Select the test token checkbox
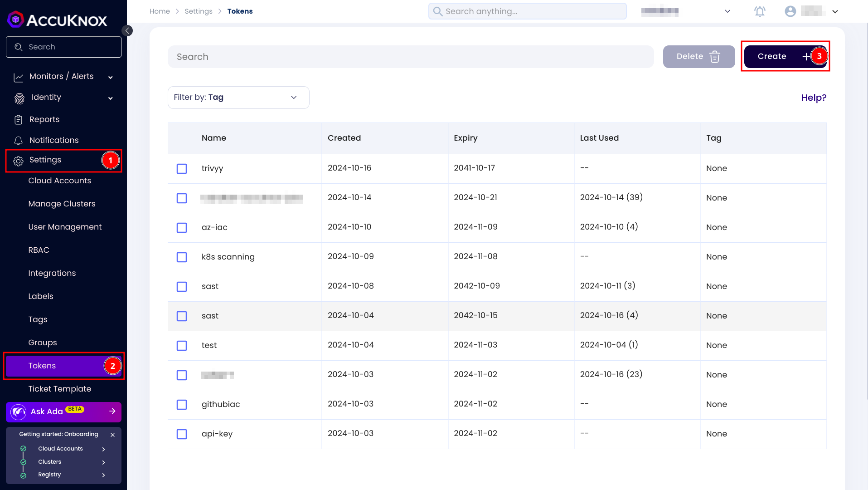This screenshot has width=868, height=490. (x=182, y=346)
